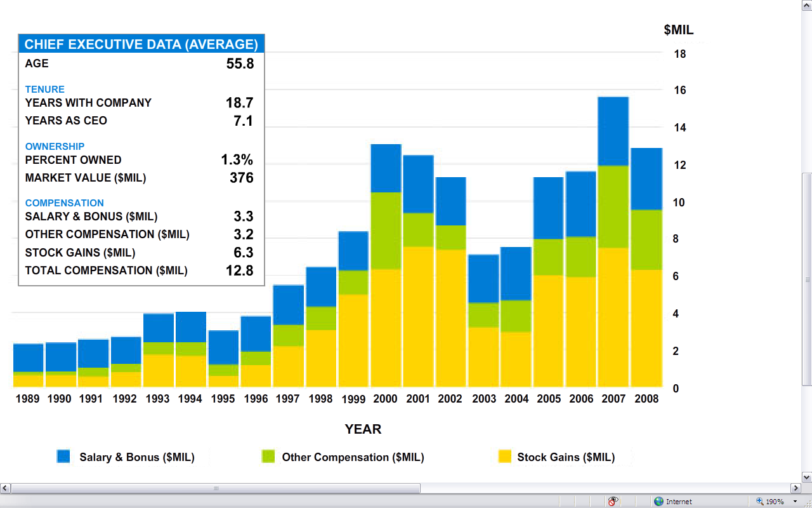Click the Chief Executive Data (Average) header
The width and height of the screenshot is (812, 508).
(141, 44)
